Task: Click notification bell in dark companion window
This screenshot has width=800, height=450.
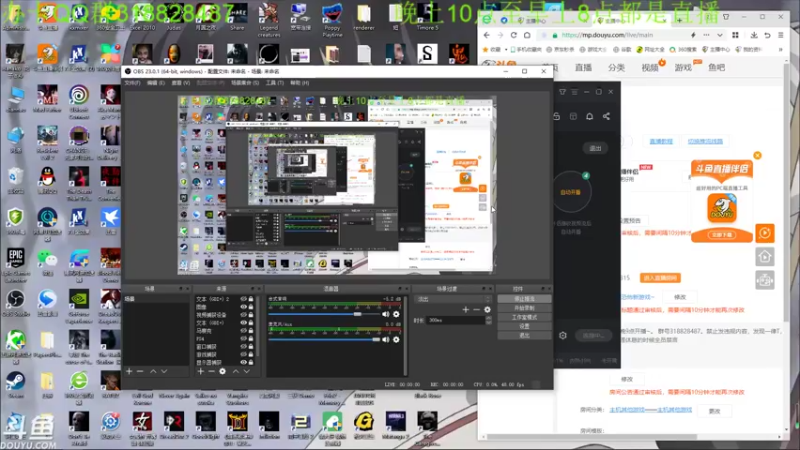Action: 589,116
